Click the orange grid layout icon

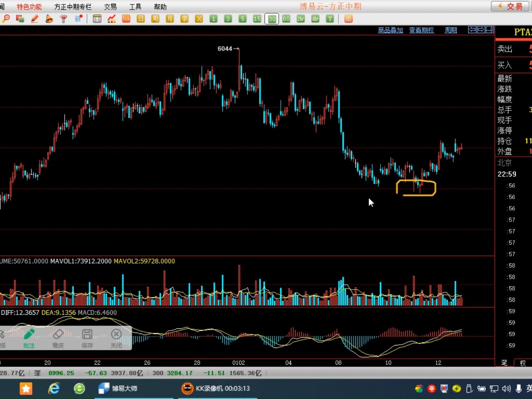[348, 19]
